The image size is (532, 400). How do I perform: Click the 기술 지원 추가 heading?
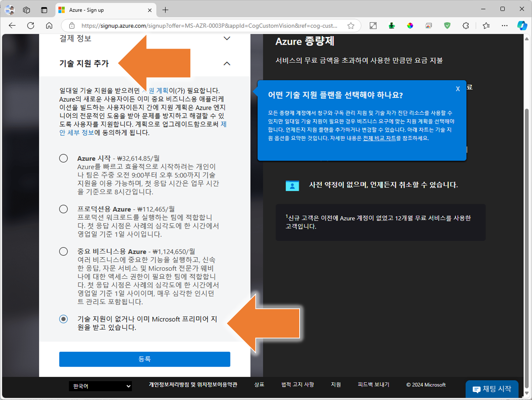[84, 64]
